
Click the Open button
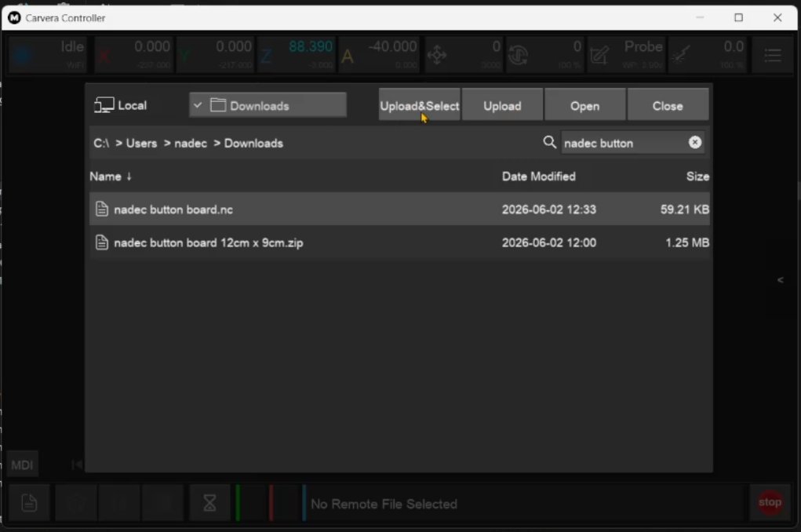pyautogui.click(x=585, y=105)
